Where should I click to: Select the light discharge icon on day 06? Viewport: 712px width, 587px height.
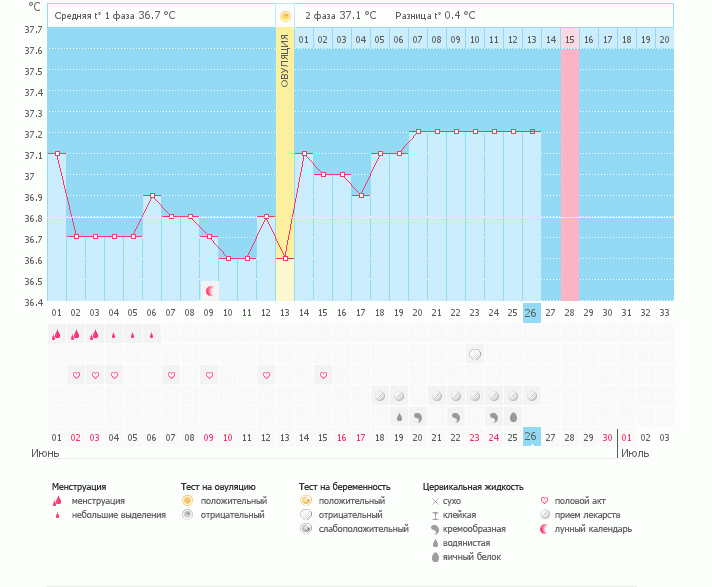[152, 335]
